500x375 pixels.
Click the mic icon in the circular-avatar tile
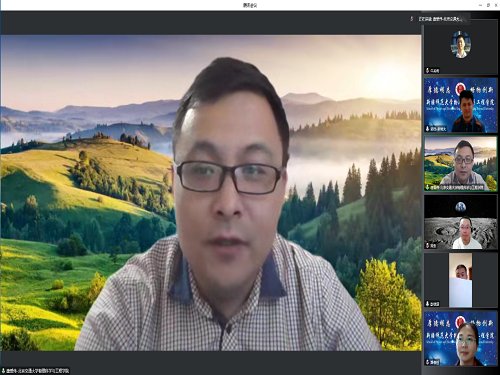click(428, 70)
